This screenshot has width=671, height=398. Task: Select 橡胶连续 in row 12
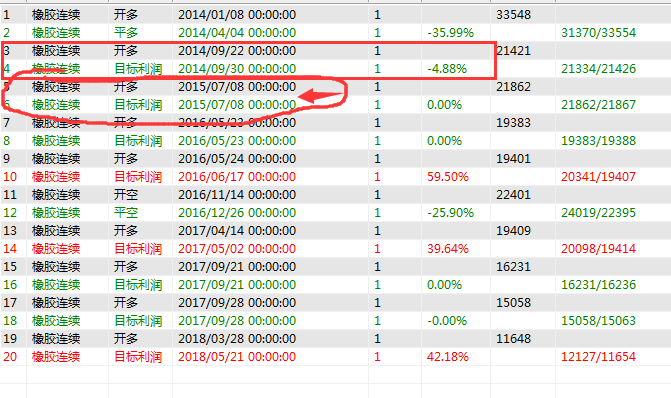pos(56,213)
